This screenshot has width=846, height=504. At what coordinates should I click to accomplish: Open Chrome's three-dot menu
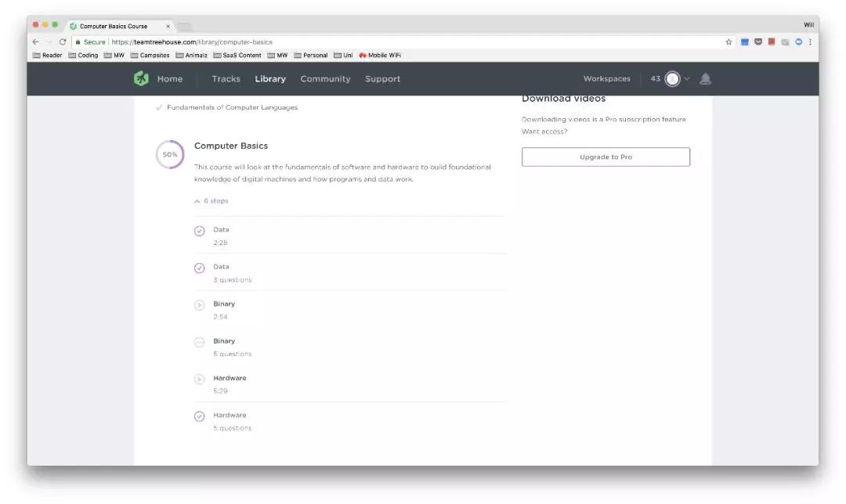(x=810, y=42)
